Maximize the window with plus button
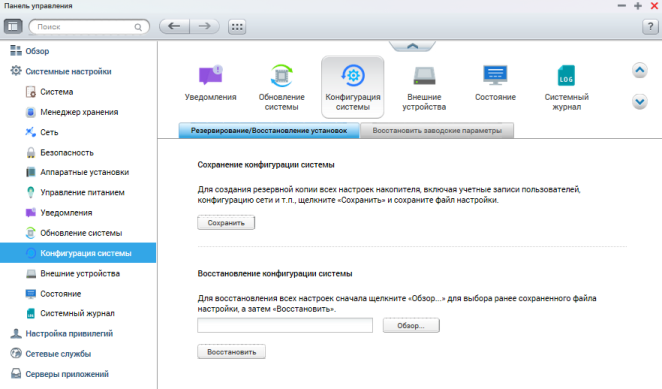 [x=638, y=6]
